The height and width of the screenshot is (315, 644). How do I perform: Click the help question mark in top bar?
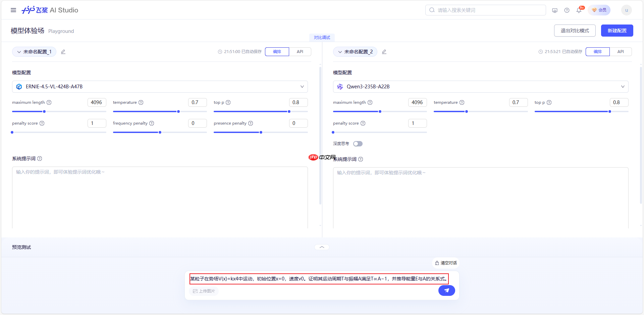(x=567, y=10)
